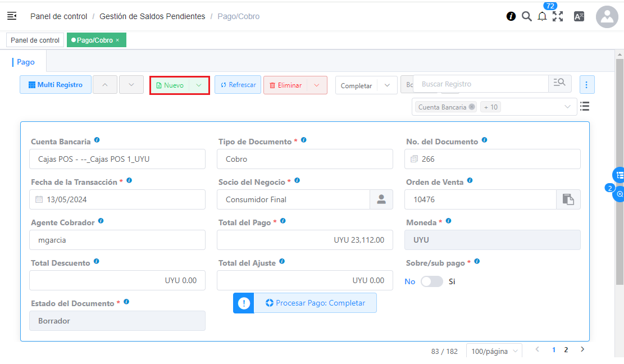Image resolution: width=624 pixels, height=364 pixels.
Task: Open the 100/página page size dropdown
Action: (x=494, y=351)
